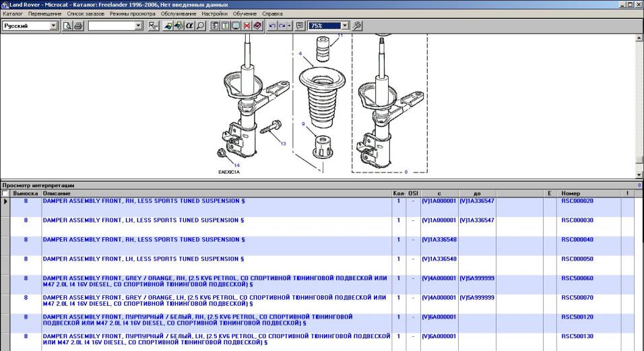The image size is (644, 351).
Task: Click callout 4 label in diagram
Action: coord(300,54)
